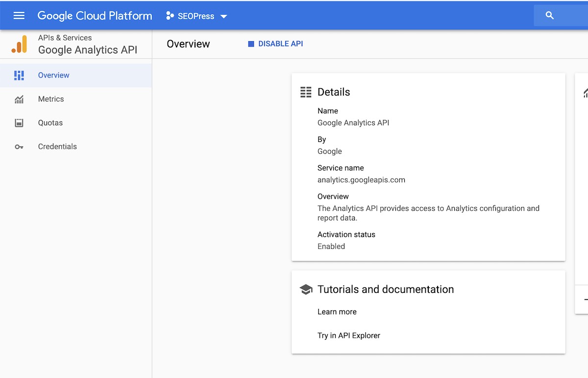Image resolution: width=588 pixels, height=378 pixels.
Task: Click the Service name label
Action: click(x=341, y=168)
